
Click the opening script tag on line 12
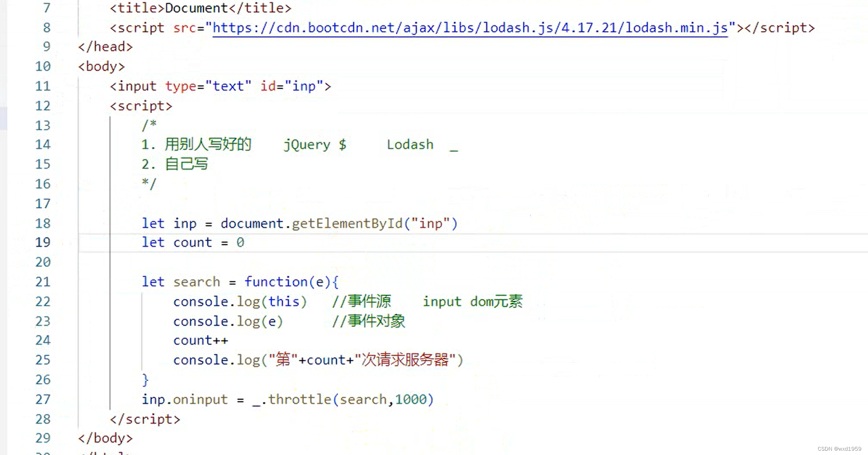(141, 106)
